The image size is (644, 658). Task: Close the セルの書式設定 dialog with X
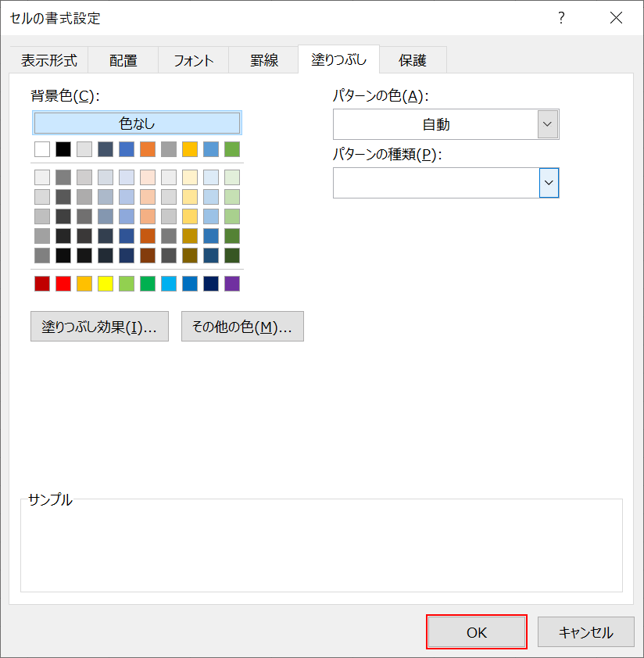pyautogui.click(x=616, y=18)
